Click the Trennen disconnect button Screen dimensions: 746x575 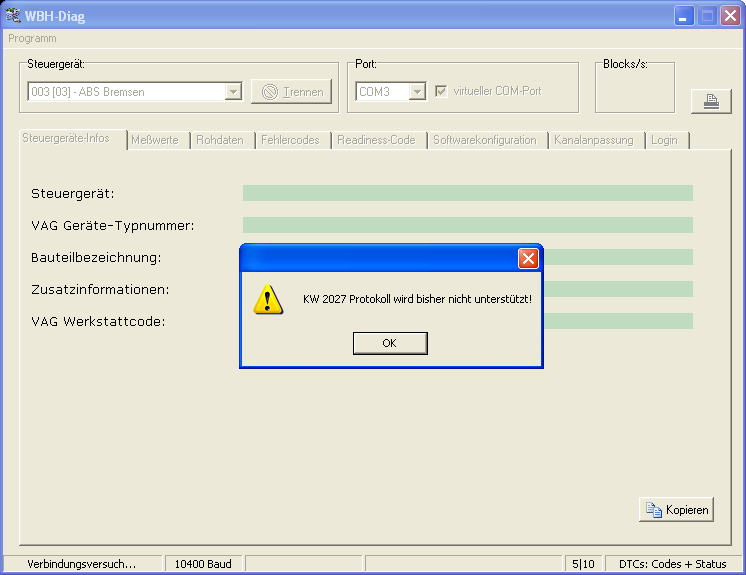tap(291, 92)
